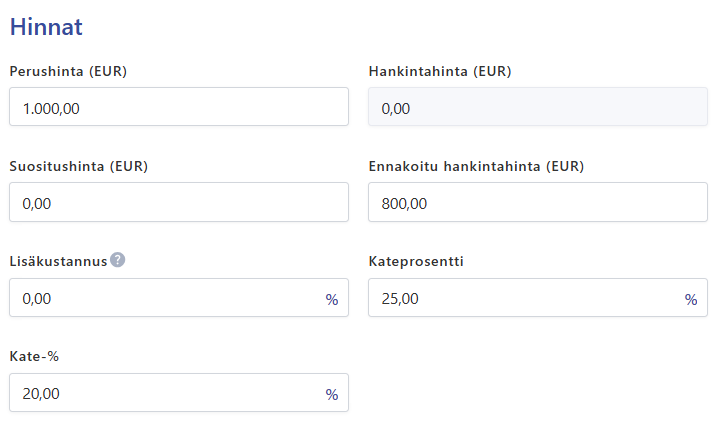
Task: Open the Lisäkustannus help question-mark icon
Action: (118, 260)
